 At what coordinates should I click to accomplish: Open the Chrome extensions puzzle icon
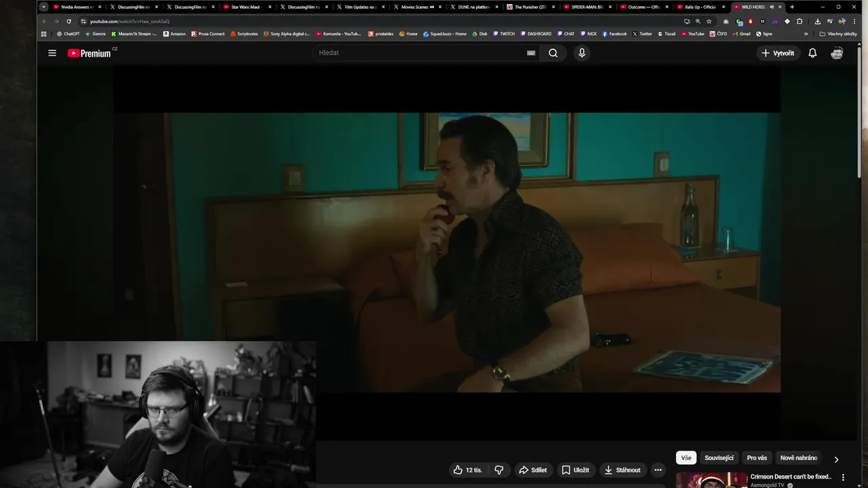click(800, 21)
